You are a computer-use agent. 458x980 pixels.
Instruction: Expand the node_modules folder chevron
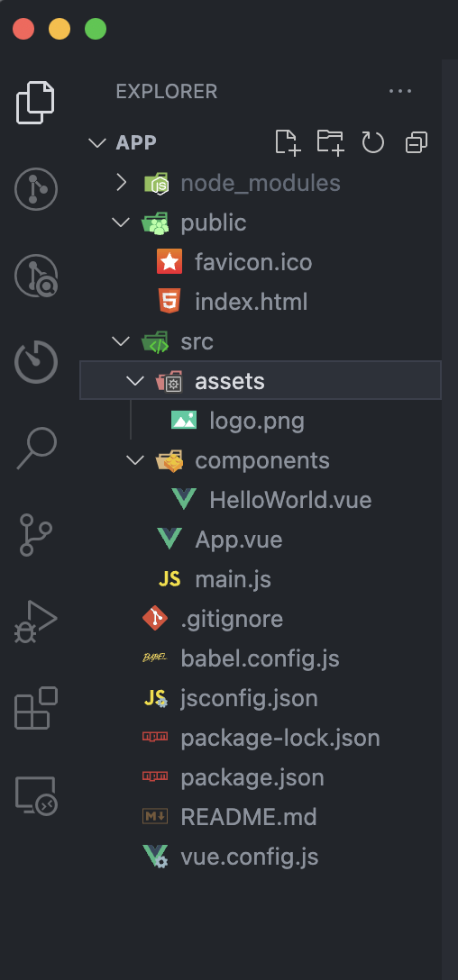point(122,183)
